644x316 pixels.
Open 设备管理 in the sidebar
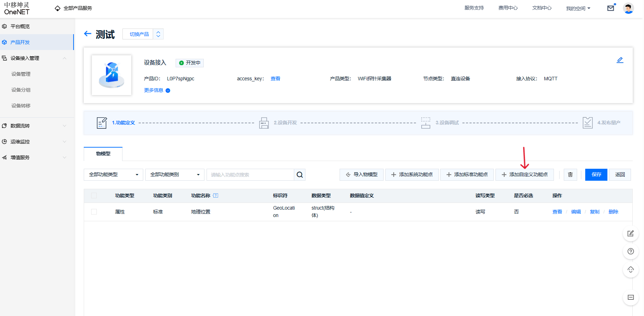pyautogui.click(x=21, y=74)
